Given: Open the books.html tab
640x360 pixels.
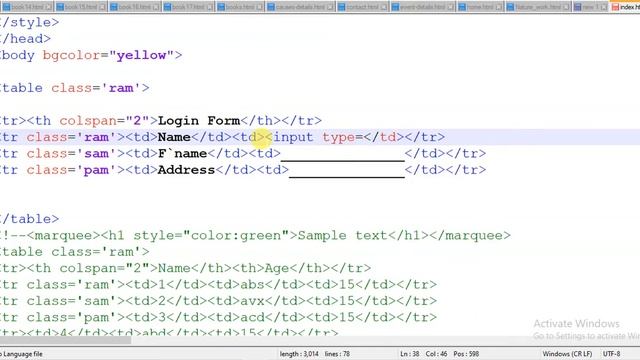Looking at the screenshot, I should click(240, 7).
